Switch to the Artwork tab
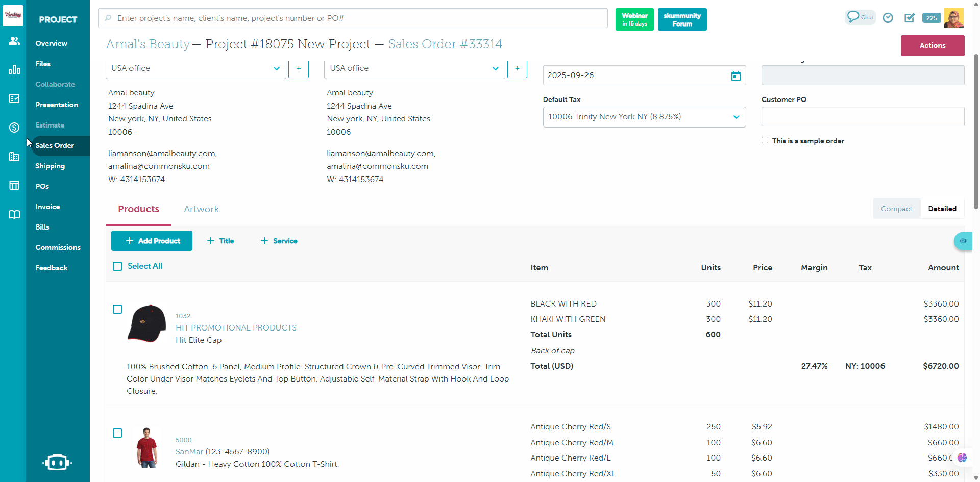The image size is (980, 482). 201,209
